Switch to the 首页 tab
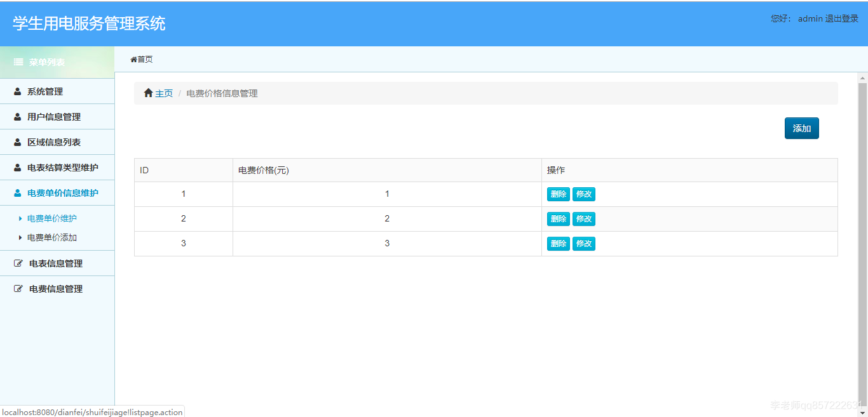 141,59
